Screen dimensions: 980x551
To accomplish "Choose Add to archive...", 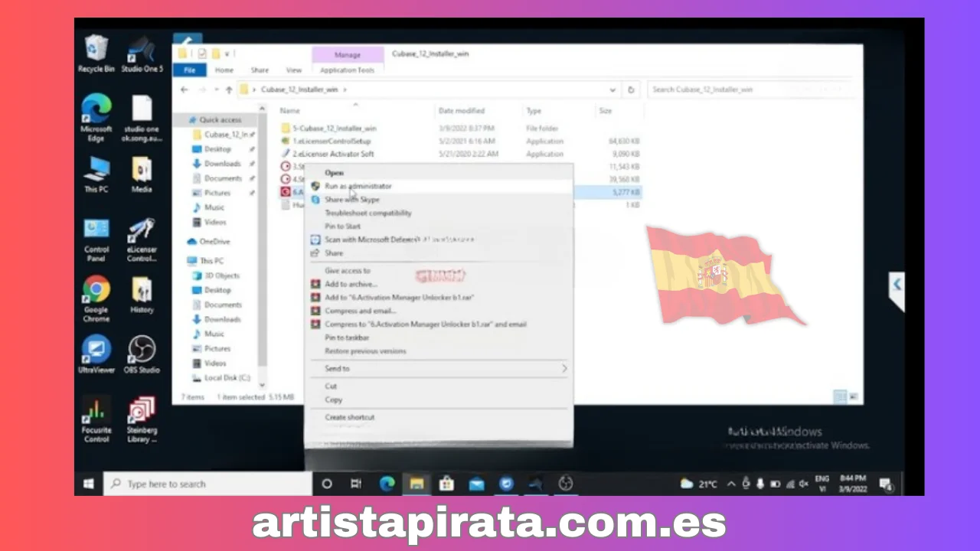I will point(438,284).
